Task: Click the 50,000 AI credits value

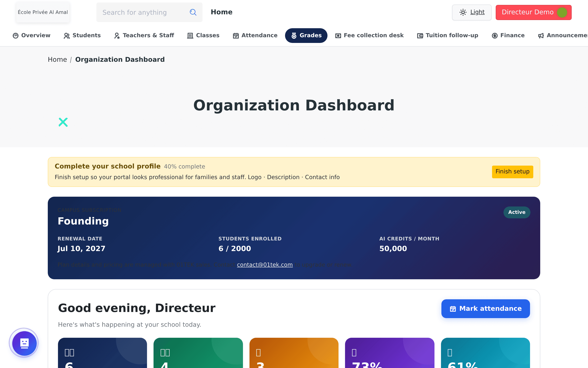Action: pyautogui.click(x=393, y=248)
